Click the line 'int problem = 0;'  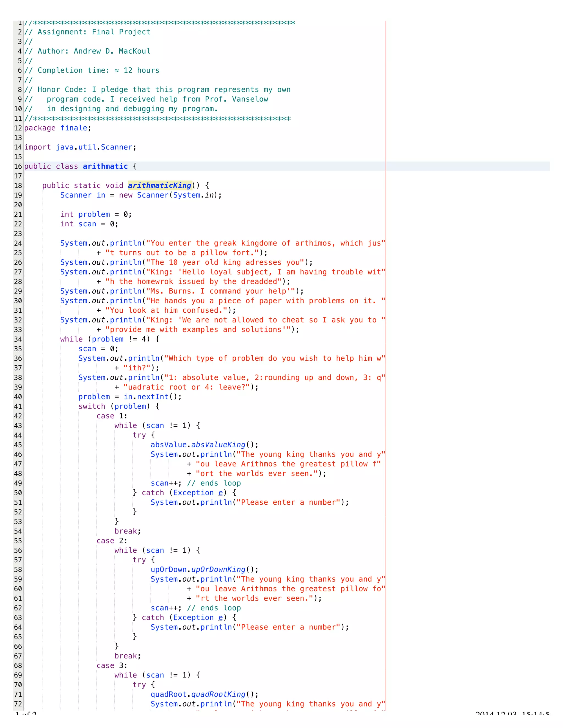click(x=96, y=214)
